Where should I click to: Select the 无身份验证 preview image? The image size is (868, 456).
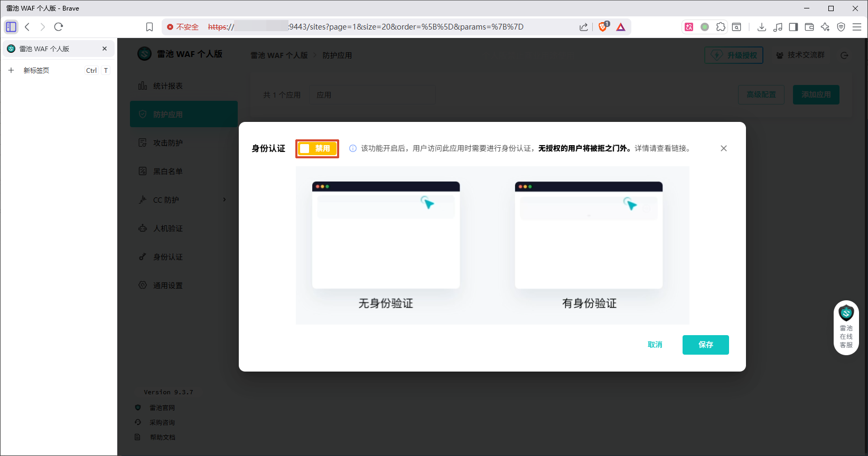(x=386, y=235)
